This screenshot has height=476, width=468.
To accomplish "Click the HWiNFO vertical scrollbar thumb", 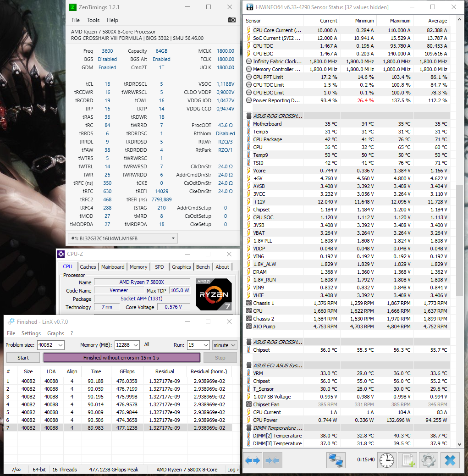I will point(459,240).
